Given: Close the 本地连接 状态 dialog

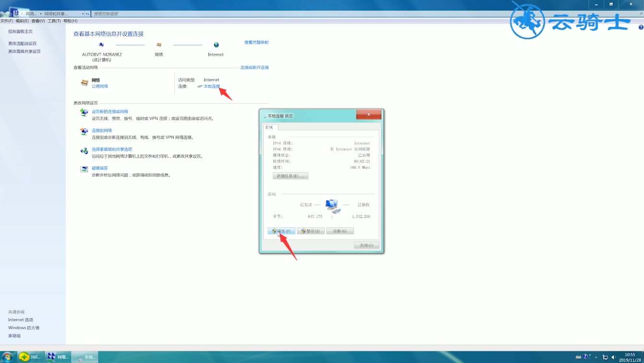Looking at the screenshot, I should (369, 114).
